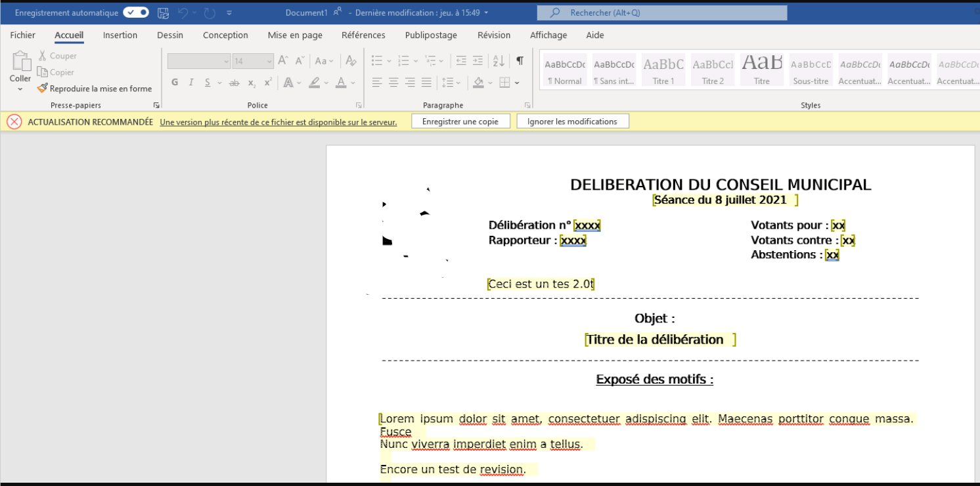Image resolution: width=980 pixels, height=486 pixels.
Task: Show paragraph marks with pilcrow icon
Action: click(x=520, y=61)
